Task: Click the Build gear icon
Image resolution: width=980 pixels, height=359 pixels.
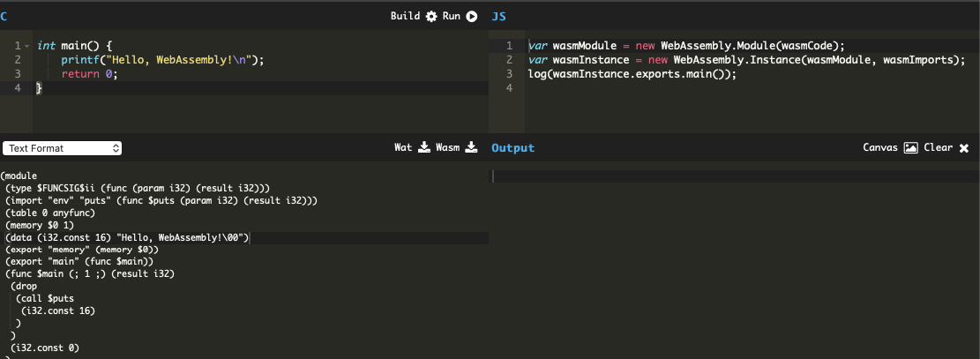Action: coord(431,16)
